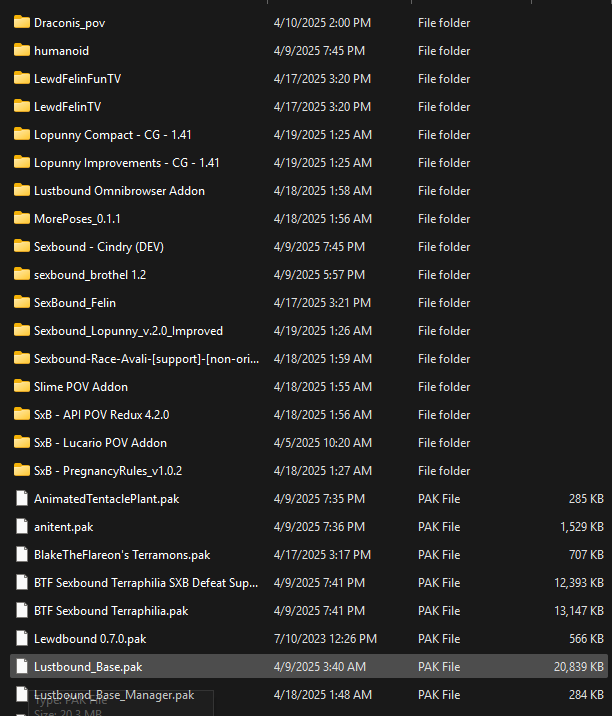This screenshot has width=612, height=716.
Task: Click the Draconis_pov folder icon
Action: click(21, 22)
